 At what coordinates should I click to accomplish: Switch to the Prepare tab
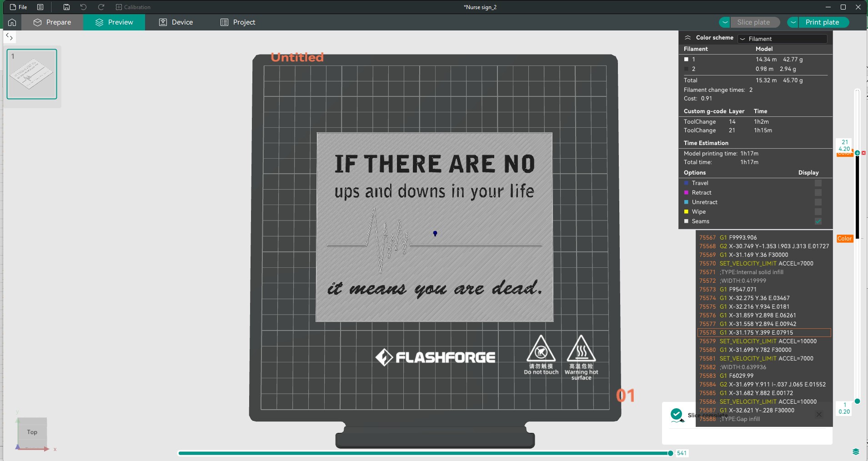coord(52,22)
